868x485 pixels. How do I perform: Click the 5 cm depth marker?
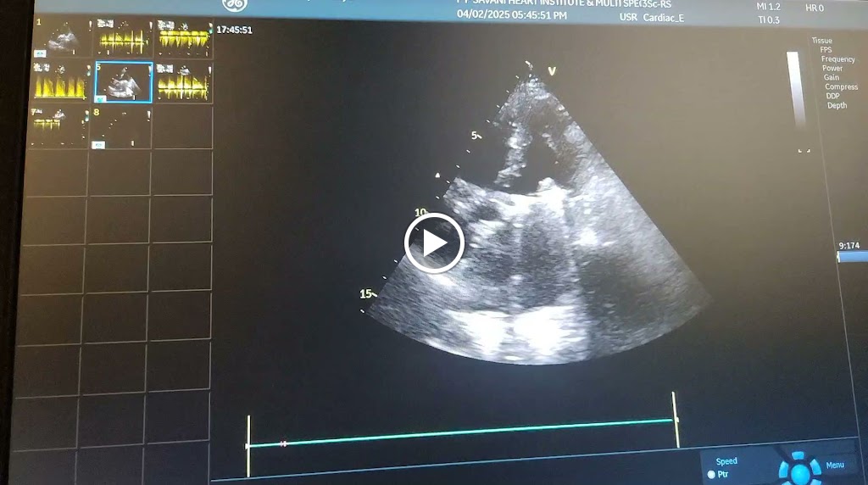476,135
